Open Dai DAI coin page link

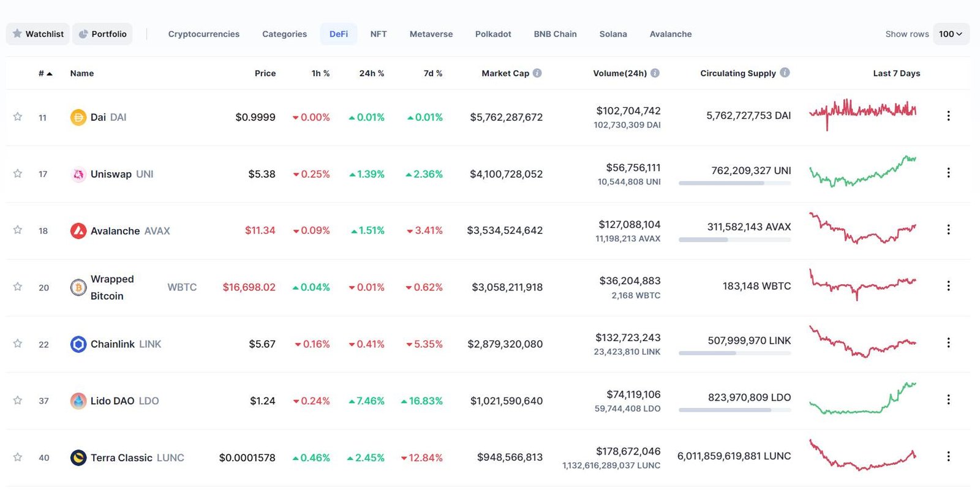click(x=108, y=117)
